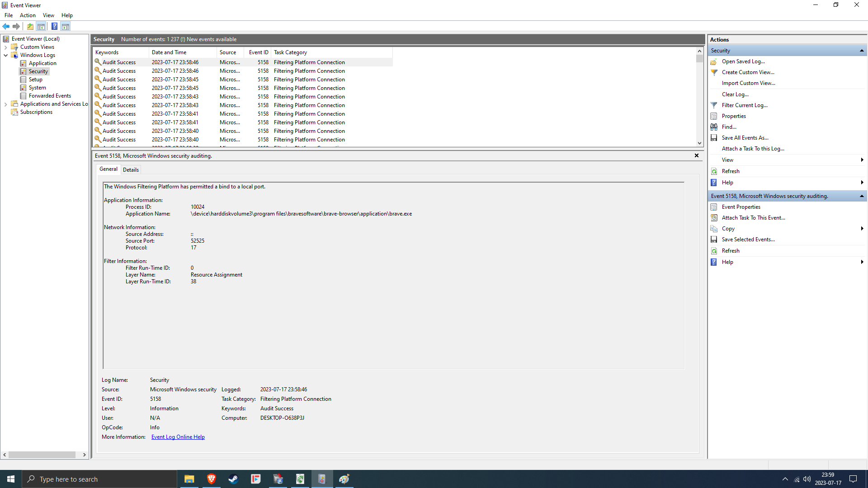
Task: Click the Create Custom View icon
Action: (714, 72)
